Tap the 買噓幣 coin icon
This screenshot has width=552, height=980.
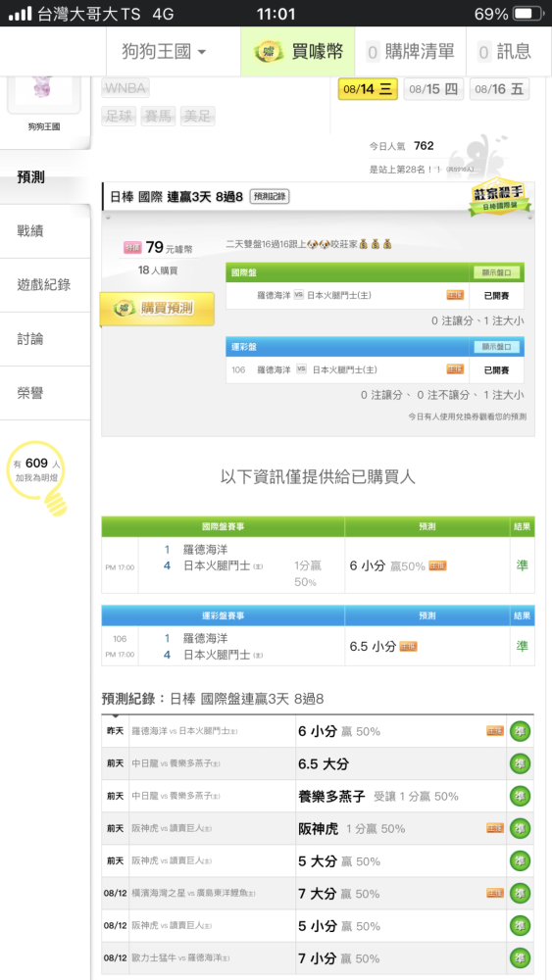269,52
